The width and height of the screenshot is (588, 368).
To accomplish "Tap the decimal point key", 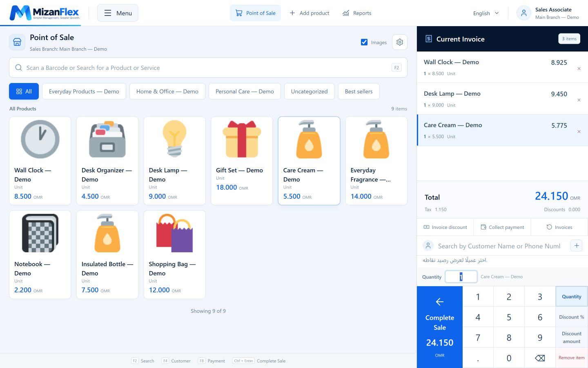I will (x=478, y=358).
